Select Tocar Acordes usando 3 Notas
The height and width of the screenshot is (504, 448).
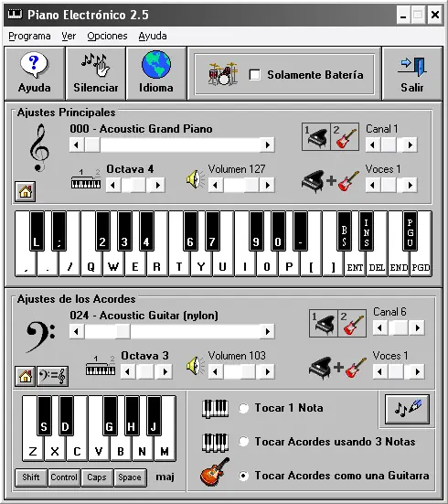pos(243,442)
